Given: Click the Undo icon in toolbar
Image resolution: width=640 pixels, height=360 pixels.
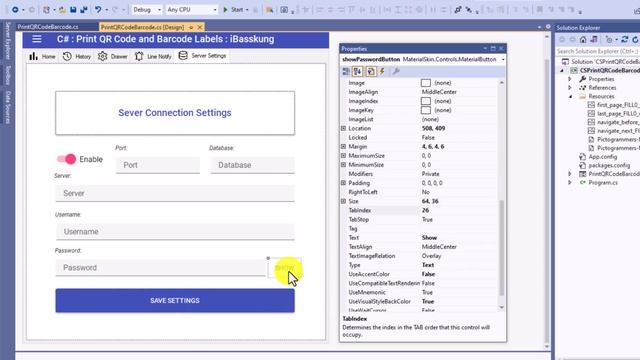Looking at the screenshot, I should 98,9.
